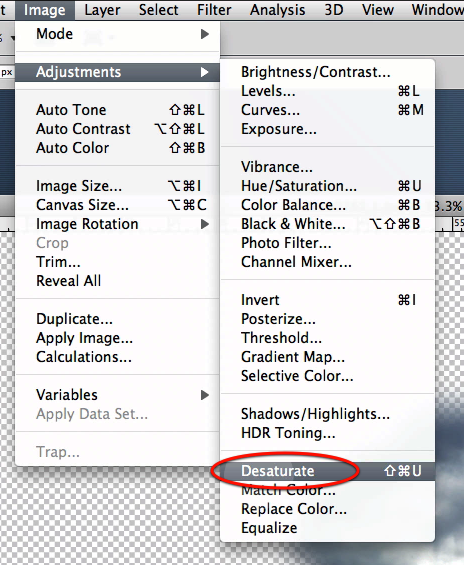Select Gradient Map adjustment
The width and height of the screenshot is (464, 565).
(327, 357)
